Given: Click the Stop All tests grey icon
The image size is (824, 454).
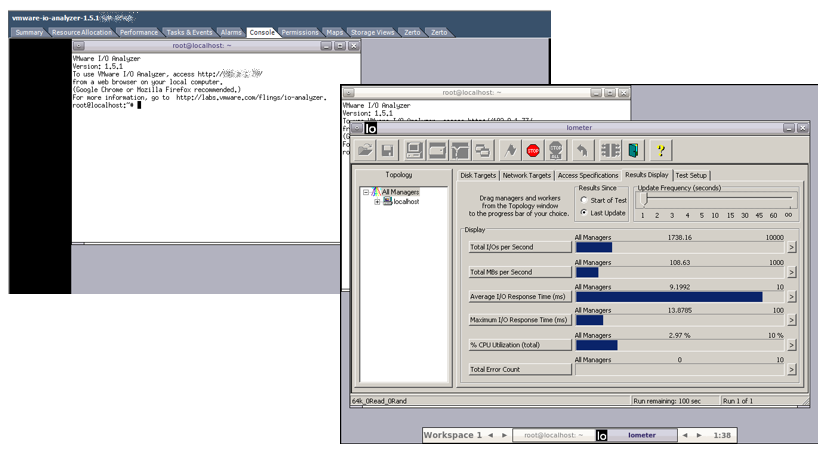Looking at the screenshot, I should [x=556, y=151].
